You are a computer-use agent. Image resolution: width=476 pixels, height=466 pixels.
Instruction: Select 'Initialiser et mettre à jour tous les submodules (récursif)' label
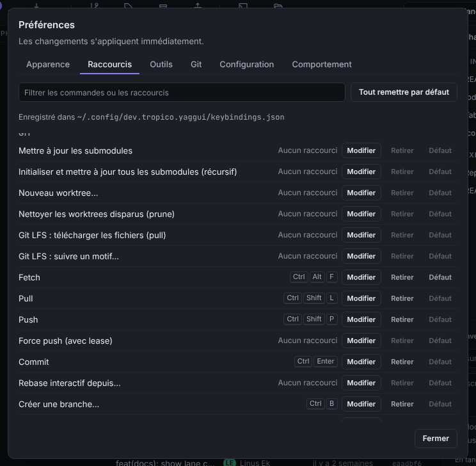pyautogui.click(x=128, y=172)
